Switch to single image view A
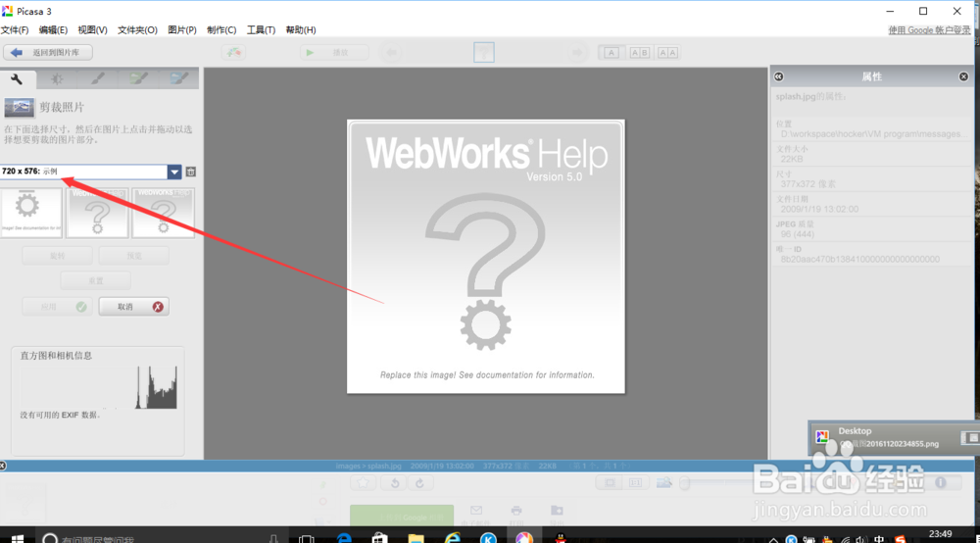 [612, 53]
